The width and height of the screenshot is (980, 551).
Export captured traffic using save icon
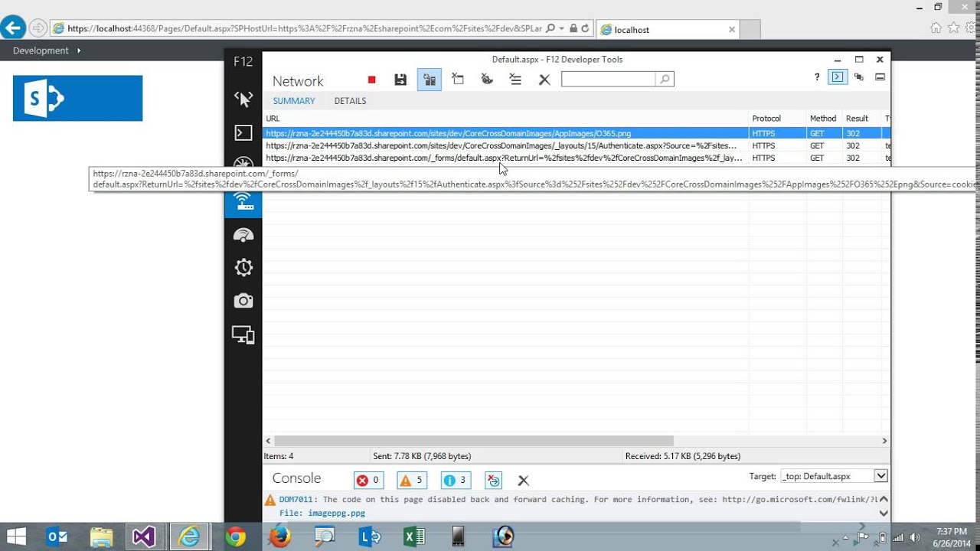tap(400, 80)
